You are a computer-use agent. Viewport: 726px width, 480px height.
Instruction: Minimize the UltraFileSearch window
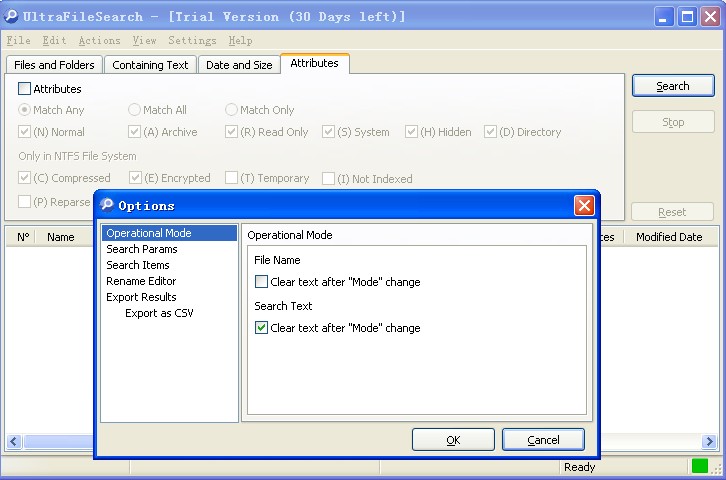click(663, 17)
